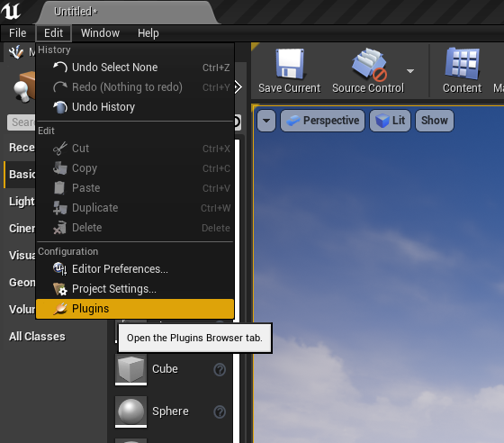This screenshot has height=443, width=504.
Task: Click the help icon next to Cube
Action: click(x=220, y=369)
